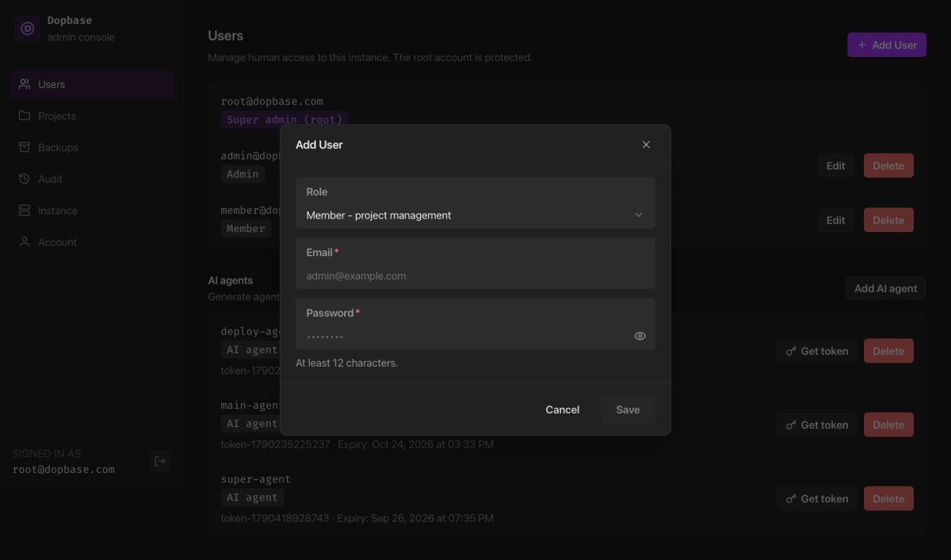
Task: Get token for super-agent
Action: [x=816, y=498]
